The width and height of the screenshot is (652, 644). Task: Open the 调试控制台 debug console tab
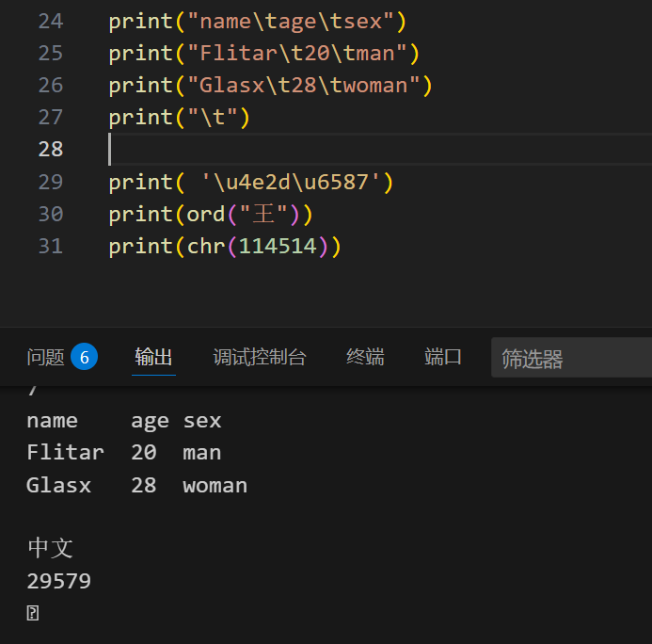pyautogui.click(x=260, y=357)
